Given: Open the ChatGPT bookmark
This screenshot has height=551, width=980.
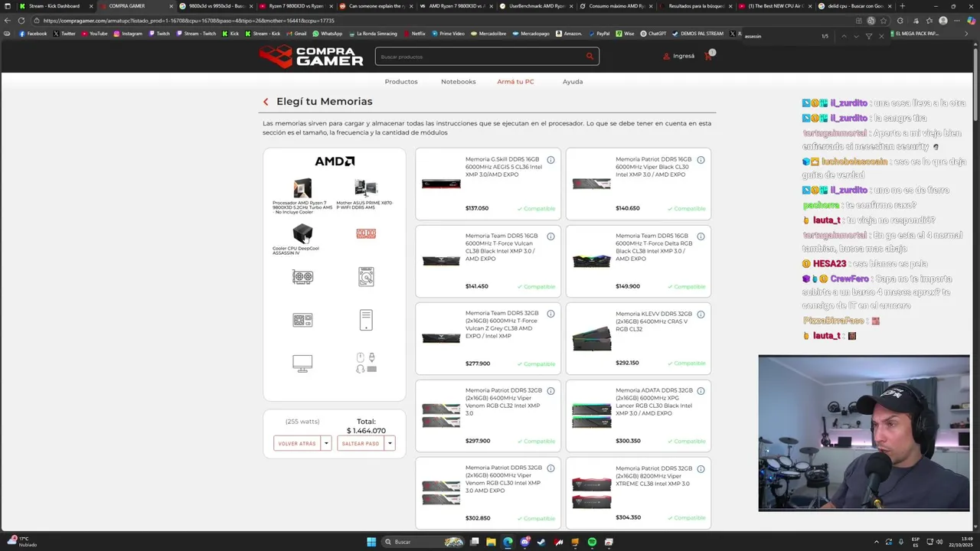Looking at the screenshot, I should [x=653, y=34].
